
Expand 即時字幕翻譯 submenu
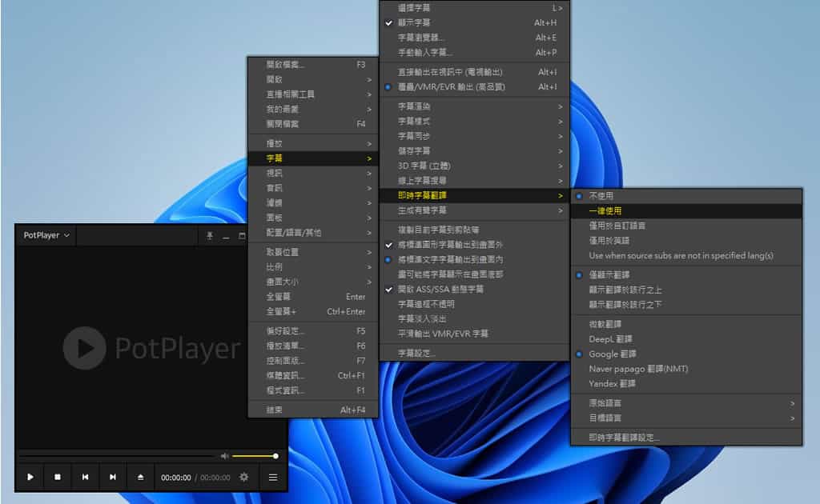pos(474,195)
